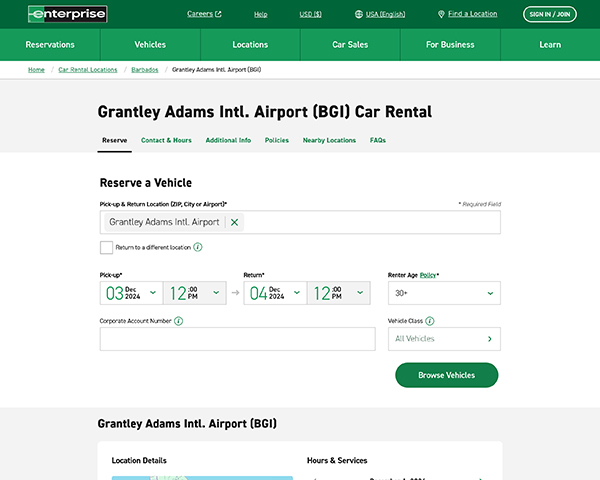Go to Home breadcrumb
600x480 pixels.
36,70
